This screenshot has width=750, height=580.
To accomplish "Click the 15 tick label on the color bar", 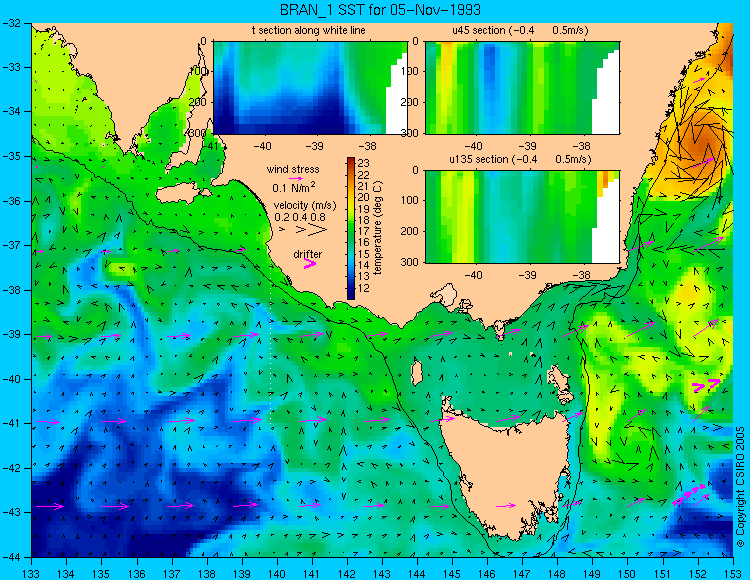I will tap(364, 254).
